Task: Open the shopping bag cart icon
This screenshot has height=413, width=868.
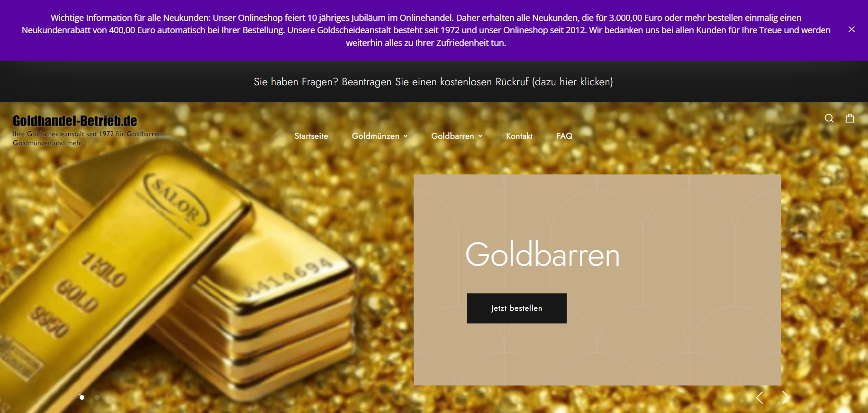Action: coord(850,118)
